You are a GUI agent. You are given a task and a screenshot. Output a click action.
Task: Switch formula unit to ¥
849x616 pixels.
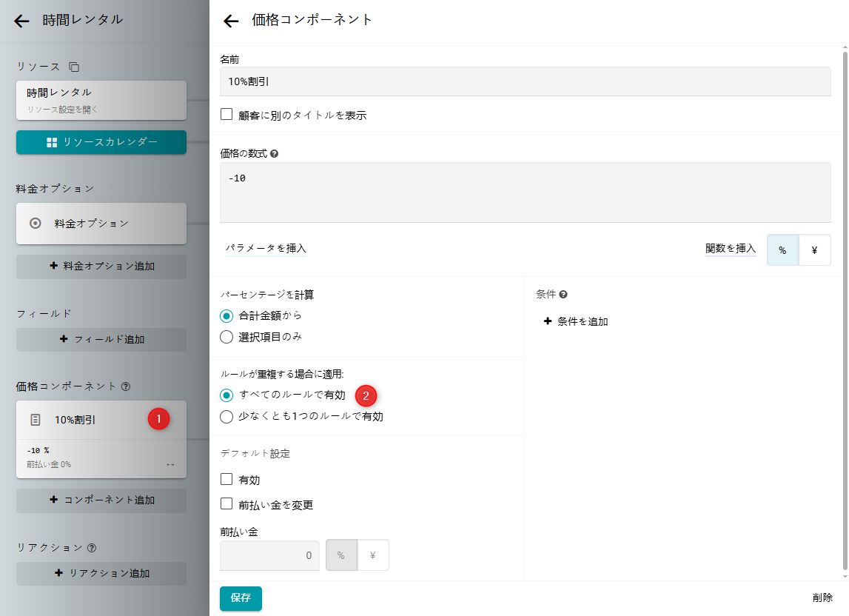tap(814, 250)
